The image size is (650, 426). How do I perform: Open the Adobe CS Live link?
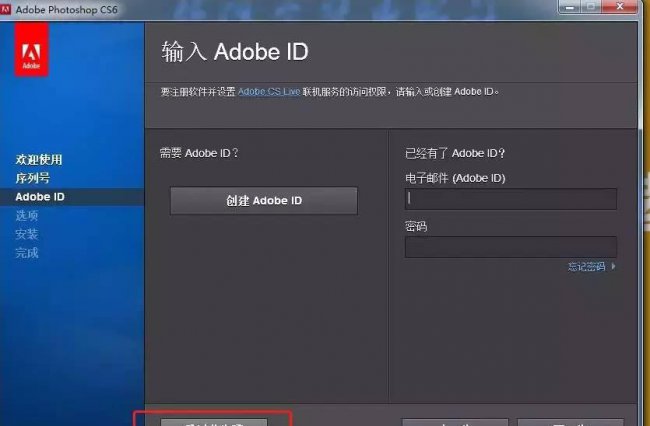(x=269, y=92)
